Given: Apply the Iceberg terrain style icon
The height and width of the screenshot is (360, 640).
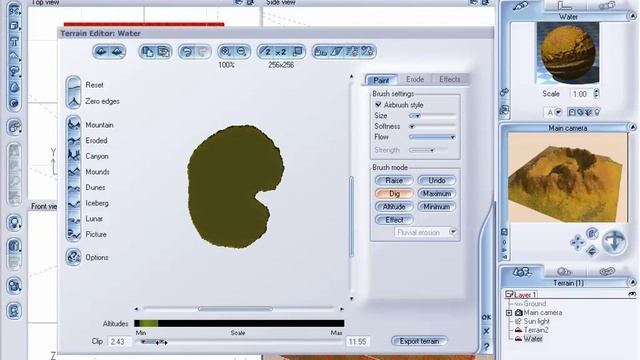Looking at the screenshot, I should pyautogui.click(x=74, y=203).
